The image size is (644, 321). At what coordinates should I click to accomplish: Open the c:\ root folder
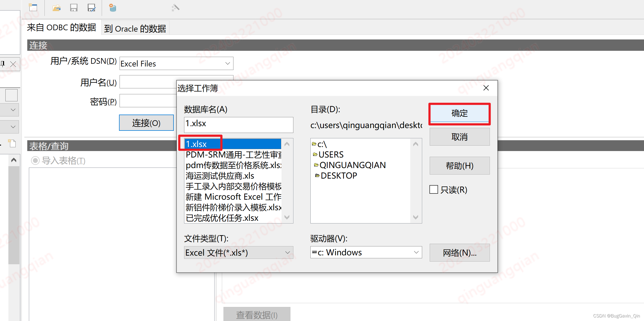(x=320, y=144)
